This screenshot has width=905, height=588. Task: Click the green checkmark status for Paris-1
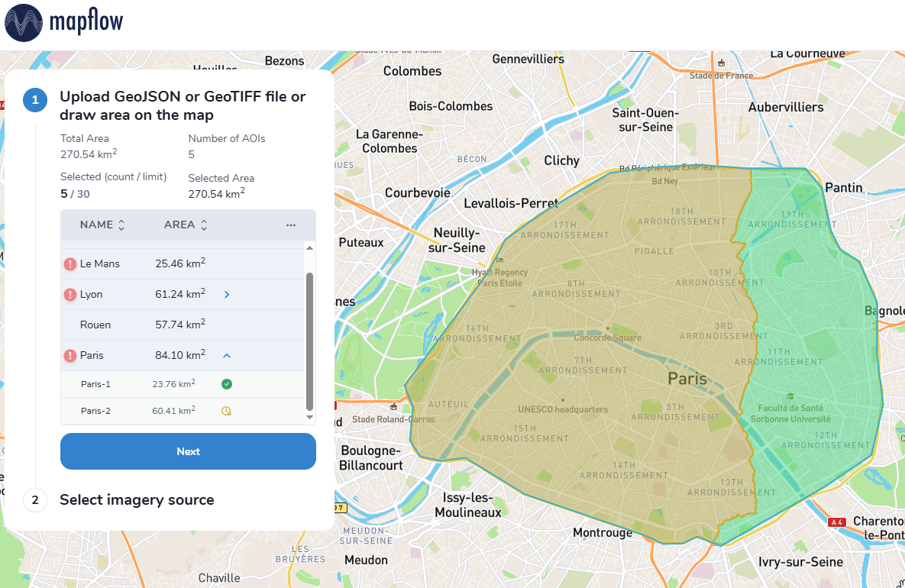226,384
